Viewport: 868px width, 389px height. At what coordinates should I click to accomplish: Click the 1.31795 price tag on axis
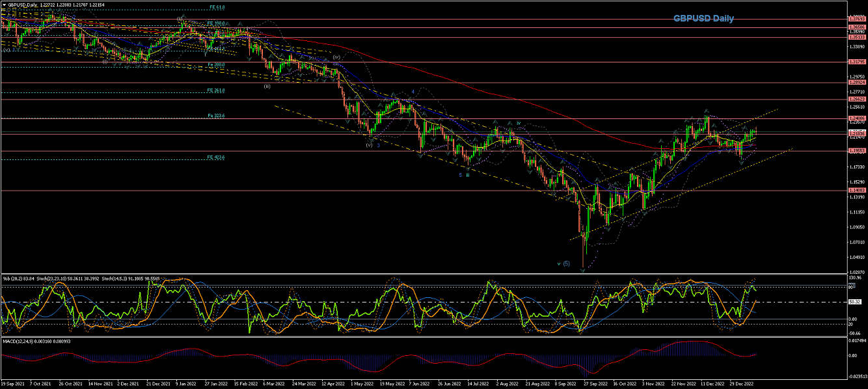pos(856,62)
